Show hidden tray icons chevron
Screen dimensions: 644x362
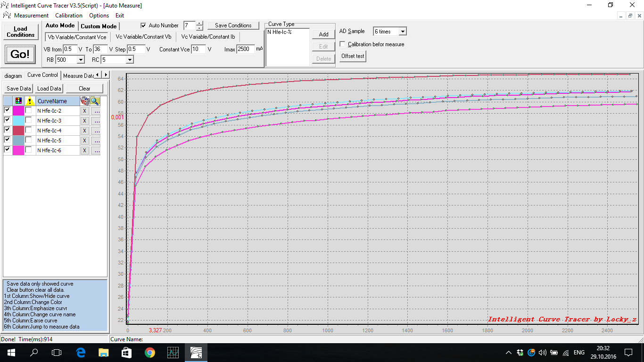(508, 353)
